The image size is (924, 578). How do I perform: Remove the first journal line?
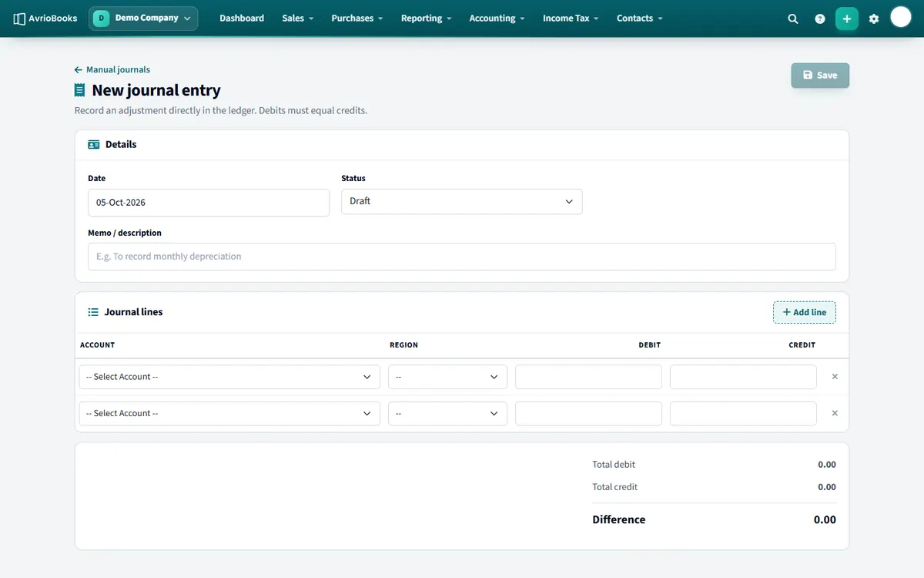click(x=835, y=377)
